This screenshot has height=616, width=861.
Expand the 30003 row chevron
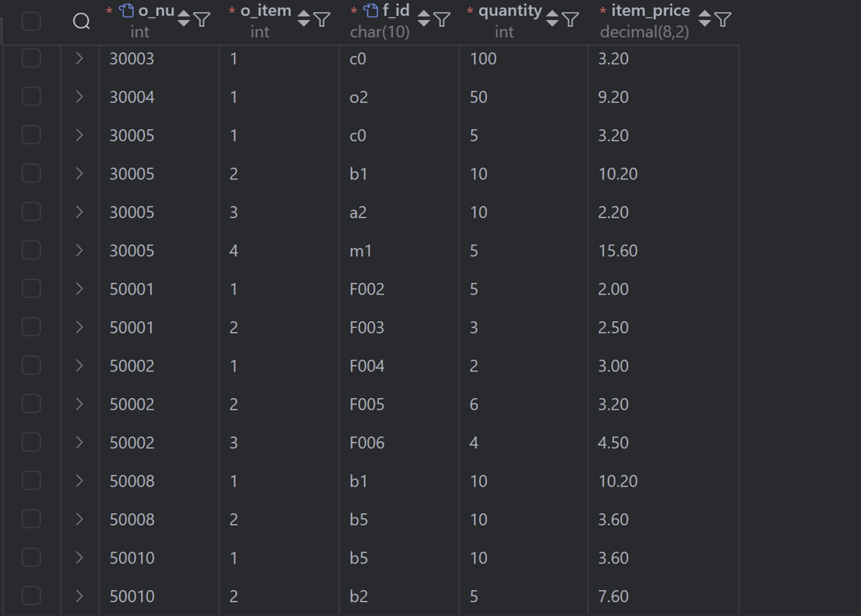[79, 58]
